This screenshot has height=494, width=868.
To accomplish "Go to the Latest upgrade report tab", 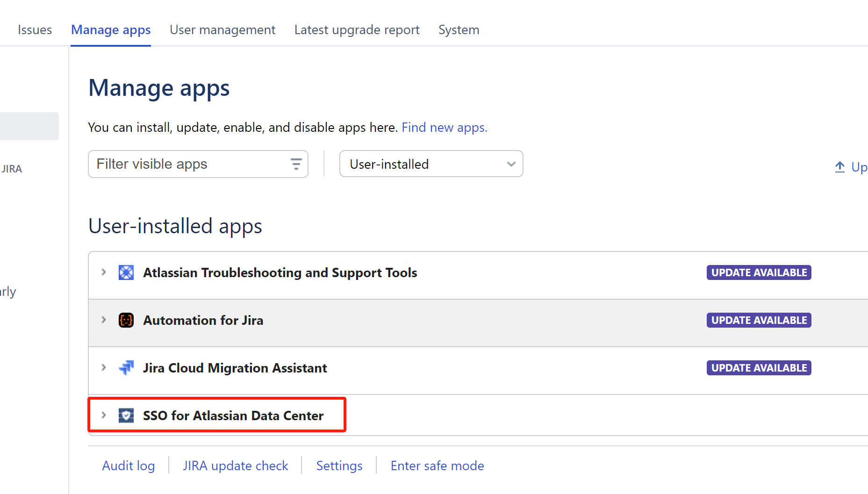I will (357, 30).
